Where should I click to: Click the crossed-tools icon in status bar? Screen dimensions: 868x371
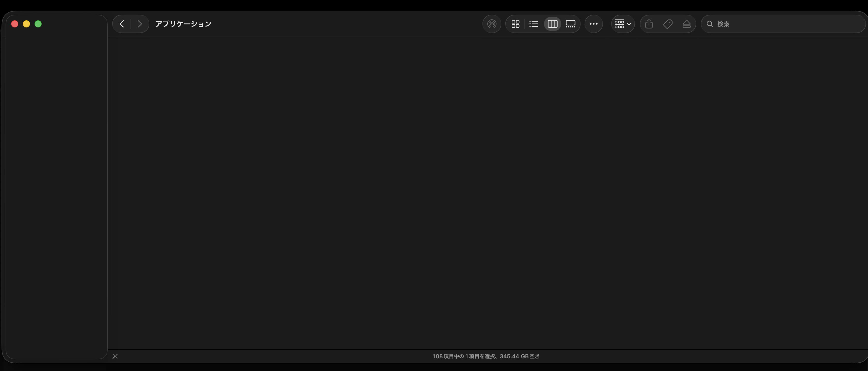point(115,356)
